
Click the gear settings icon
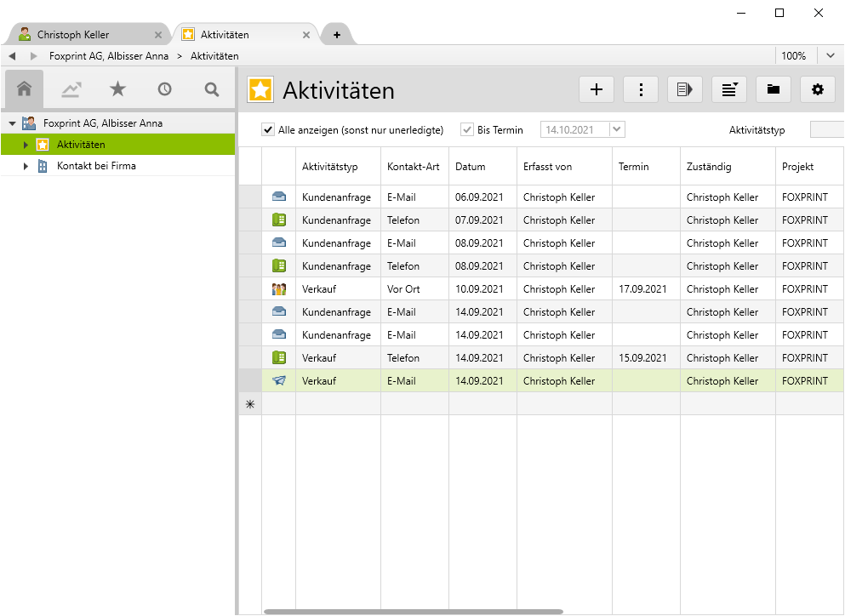(818, 89)
